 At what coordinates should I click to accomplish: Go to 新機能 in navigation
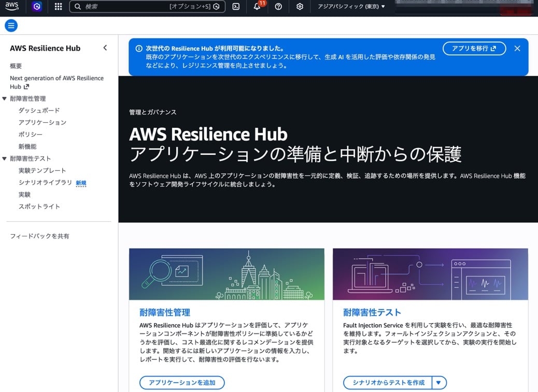pyautogui.click(x=27, y=147)
